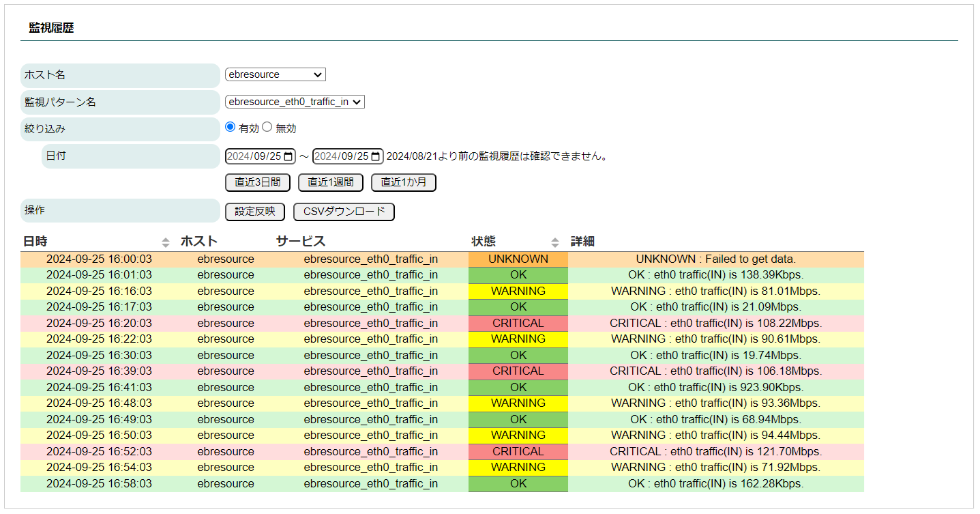Viewport: 980px width, 514px height.
Task: Click timestamp 2024-09-25 16:30:03
Action: pos(99,356)
